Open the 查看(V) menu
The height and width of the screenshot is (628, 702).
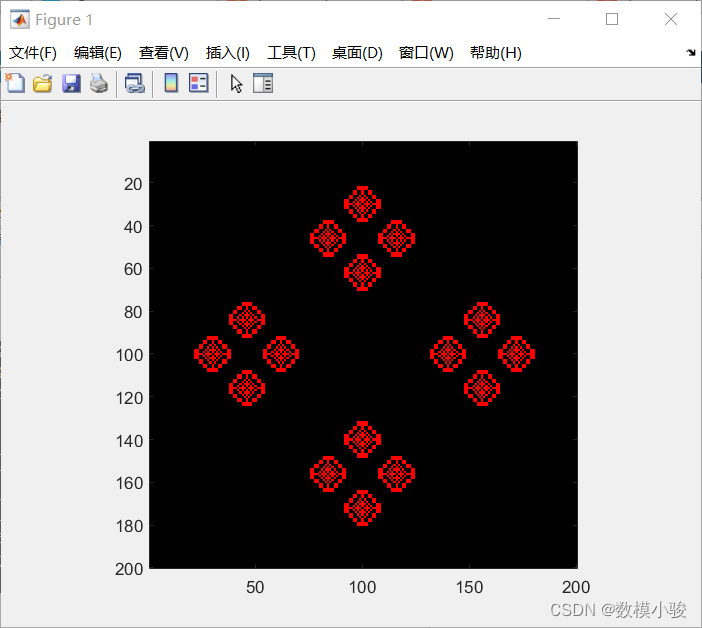point(163,53)
